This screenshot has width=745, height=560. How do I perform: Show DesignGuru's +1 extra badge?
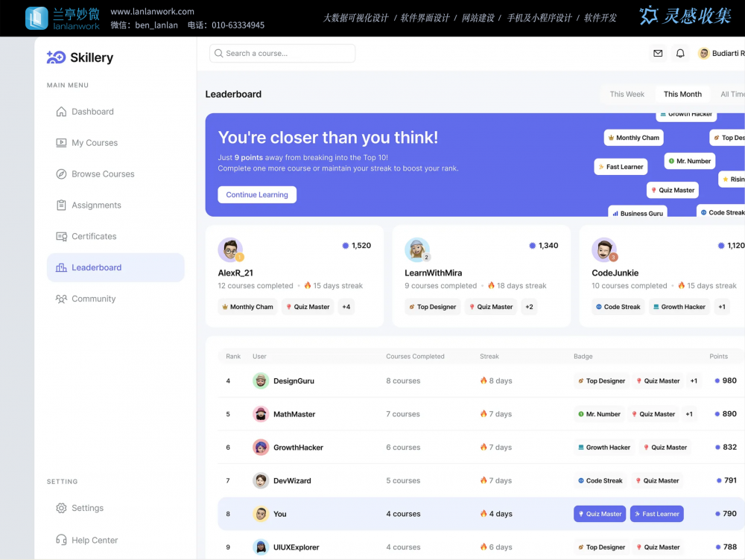point(694,381)
